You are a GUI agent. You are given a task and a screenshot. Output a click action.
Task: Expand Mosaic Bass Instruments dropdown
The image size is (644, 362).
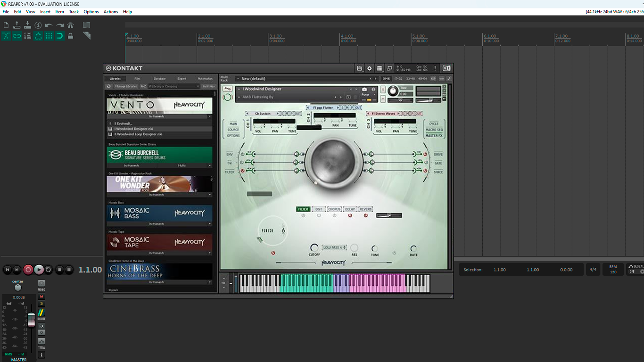[x=209, y=224]
